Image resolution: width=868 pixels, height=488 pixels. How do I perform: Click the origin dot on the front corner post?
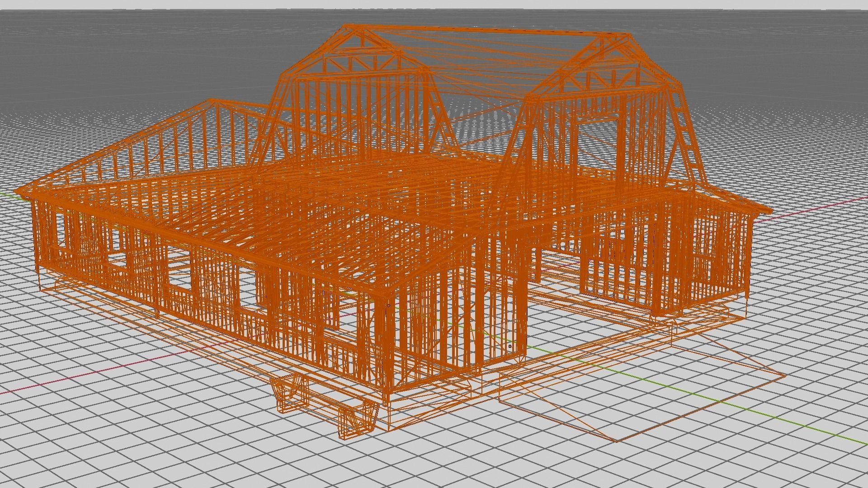pos(389,306)
